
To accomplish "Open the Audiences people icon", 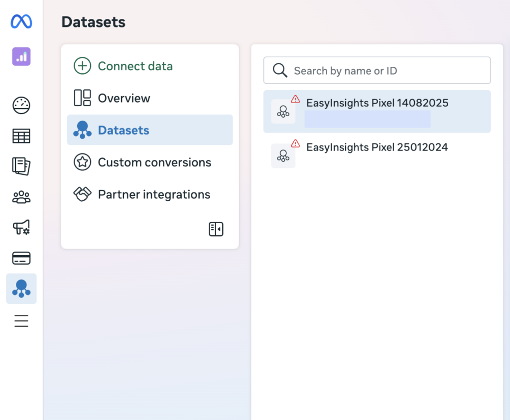I will pyautogui.click(x=21, y=197).
